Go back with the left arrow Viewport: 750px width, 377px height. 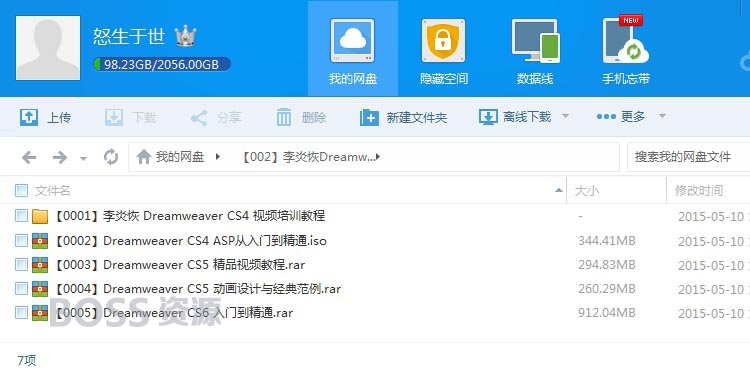29,157
